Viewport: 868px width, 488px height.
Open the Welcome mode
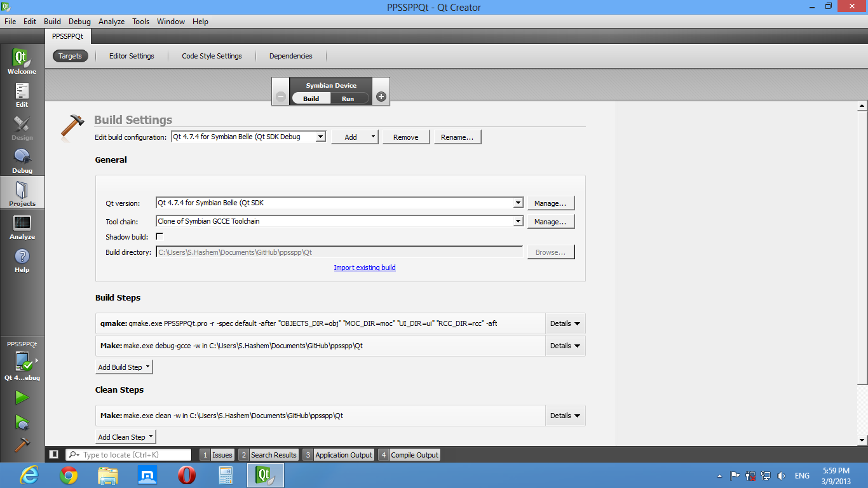[x=22, y=62]
